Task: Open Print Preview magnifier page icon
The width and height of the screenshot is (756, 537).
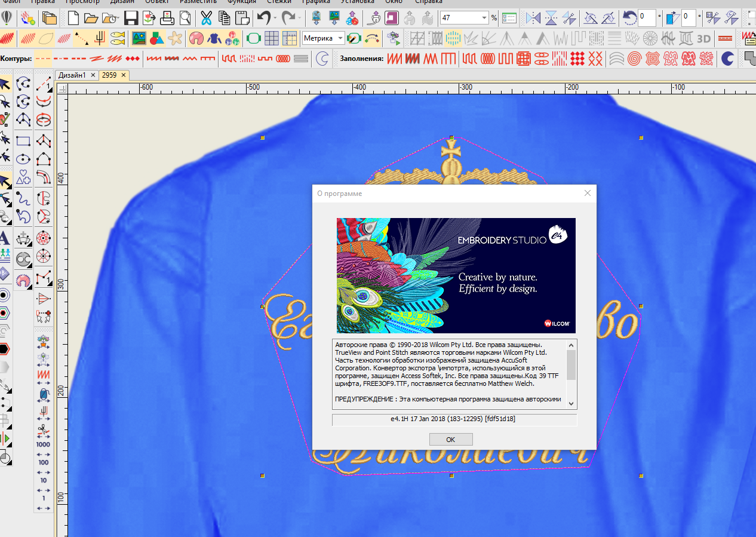Action: (x=186, y=18)
